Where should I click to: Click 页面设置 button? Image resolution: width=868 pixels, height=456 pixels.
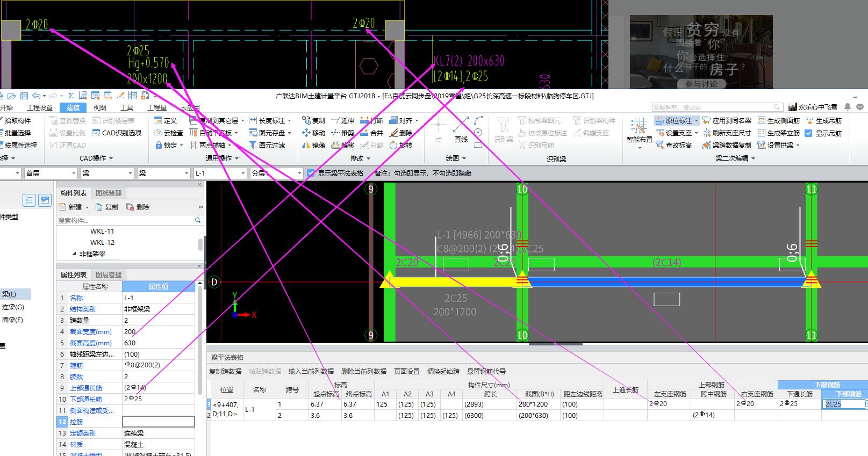coord(407,371)
